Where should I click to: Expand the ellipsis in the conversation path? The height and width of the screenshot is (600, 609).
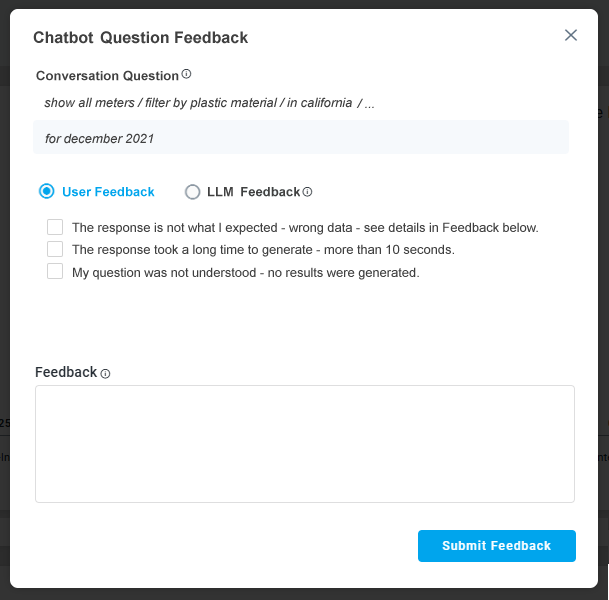pos(370,103)
